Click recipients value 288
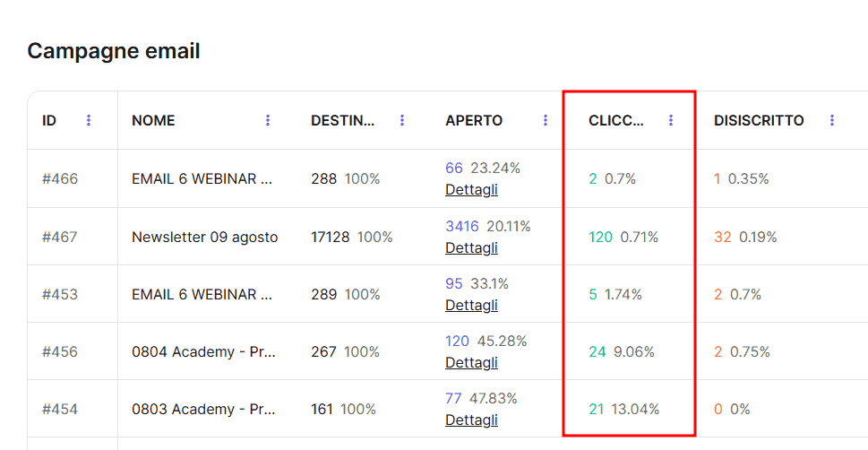This screenshot has height=450, width=868. (324, 179)
